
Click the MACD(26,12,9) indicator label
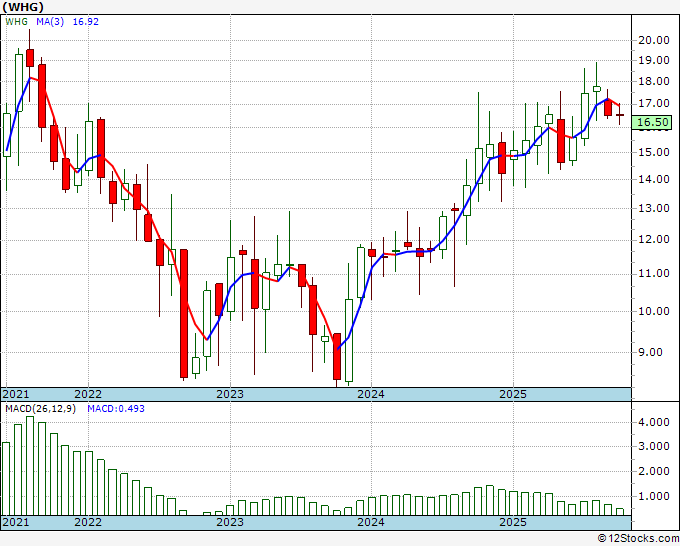coord(40,409)
